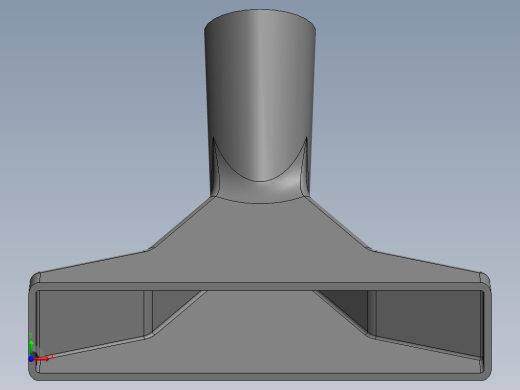
Task: Click the red X axis arrow
Action: (41, 359)
